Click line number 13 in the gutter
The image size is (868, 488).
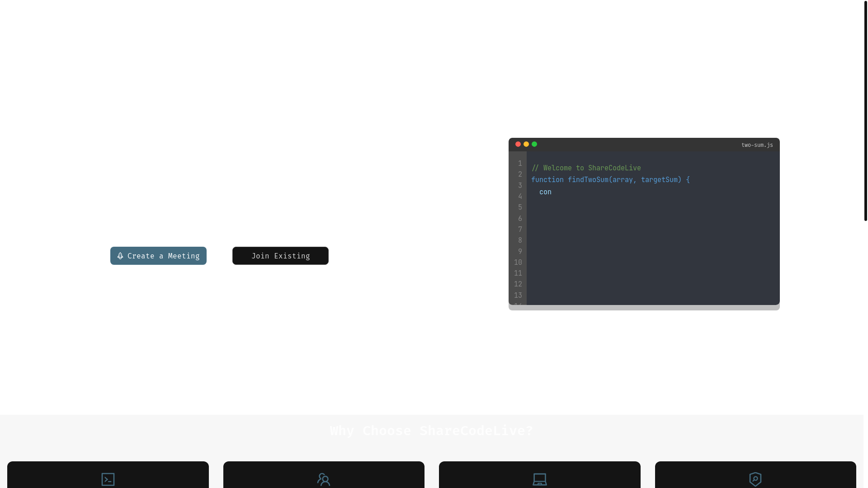point(518,296)
